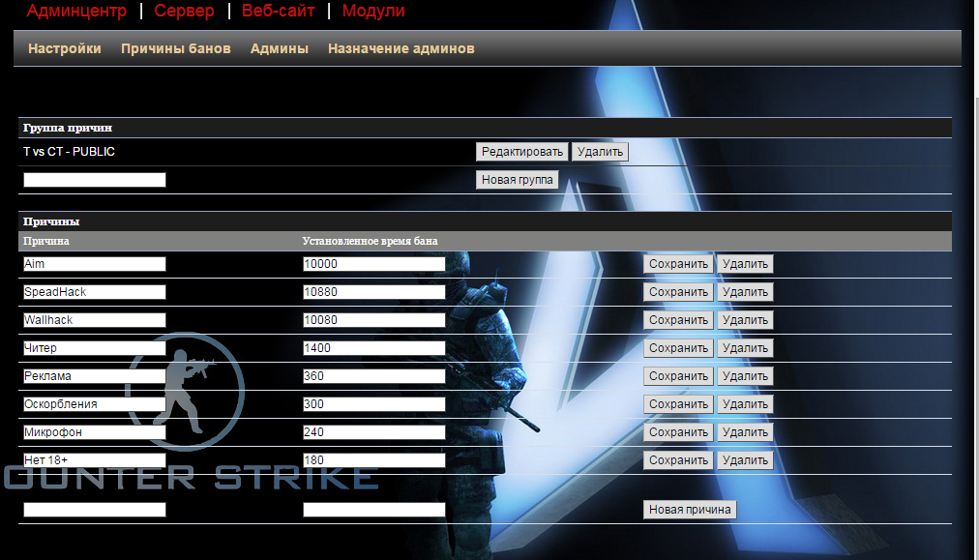
Task: Open the Модули top menu
Action: [x=373, y=11]
